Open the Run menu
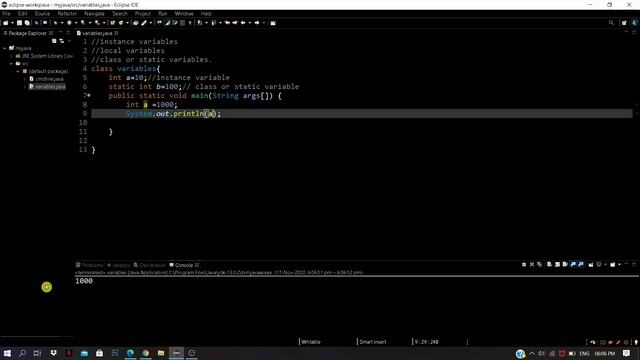 click(162, 13)
